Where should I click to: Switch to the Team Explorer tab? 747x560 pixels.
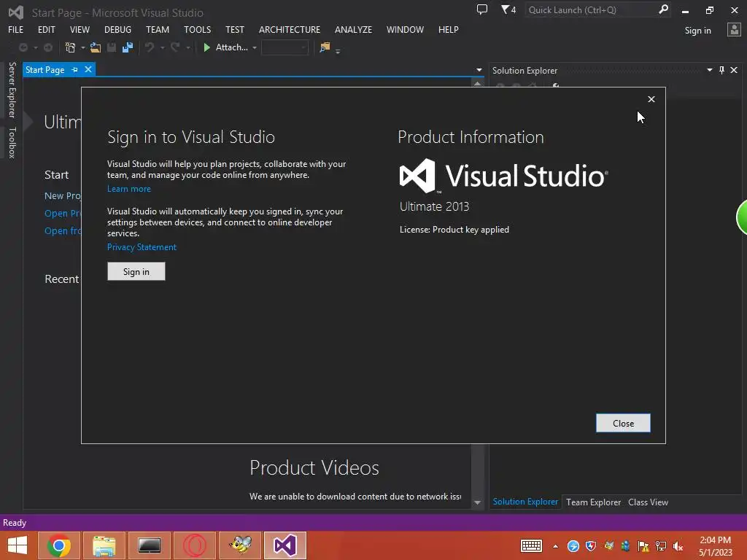pyautogui.click(x=593, y=502)
